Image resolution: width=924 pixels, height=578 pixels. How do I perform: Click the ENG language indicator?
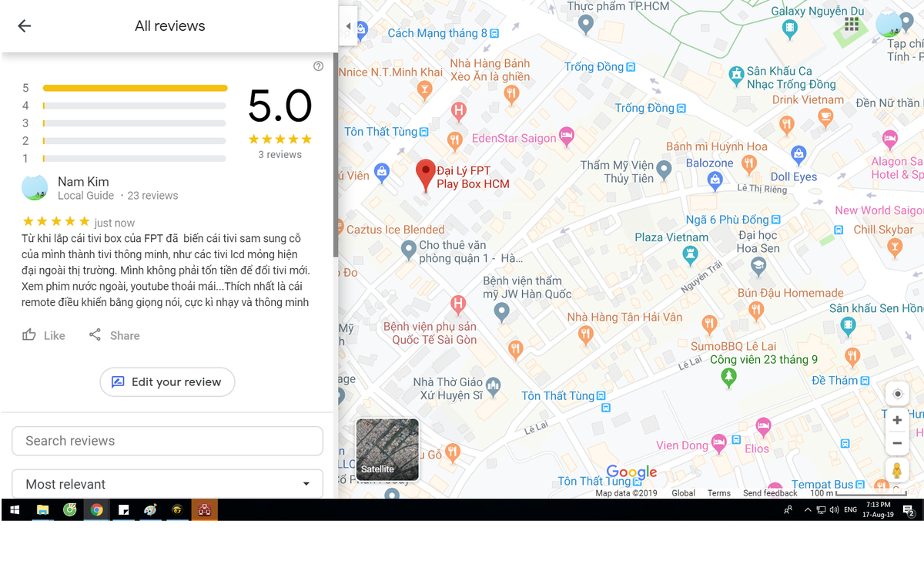tap(850, 509)
